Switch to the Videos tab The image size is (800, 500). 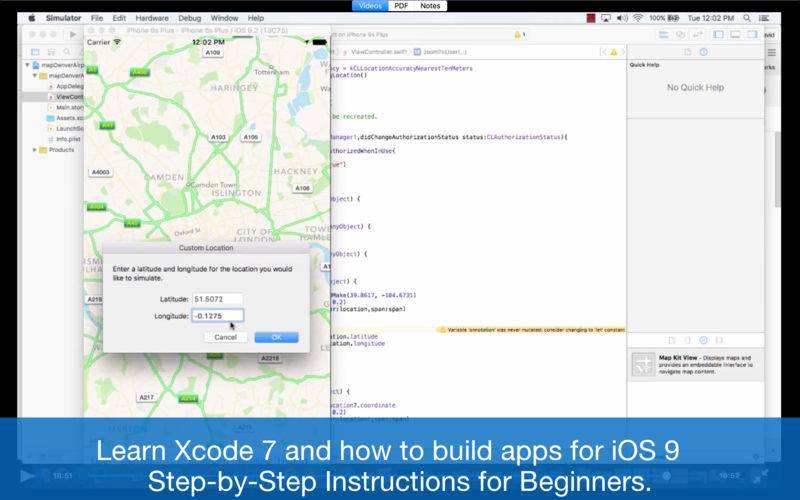click(370, 6)
